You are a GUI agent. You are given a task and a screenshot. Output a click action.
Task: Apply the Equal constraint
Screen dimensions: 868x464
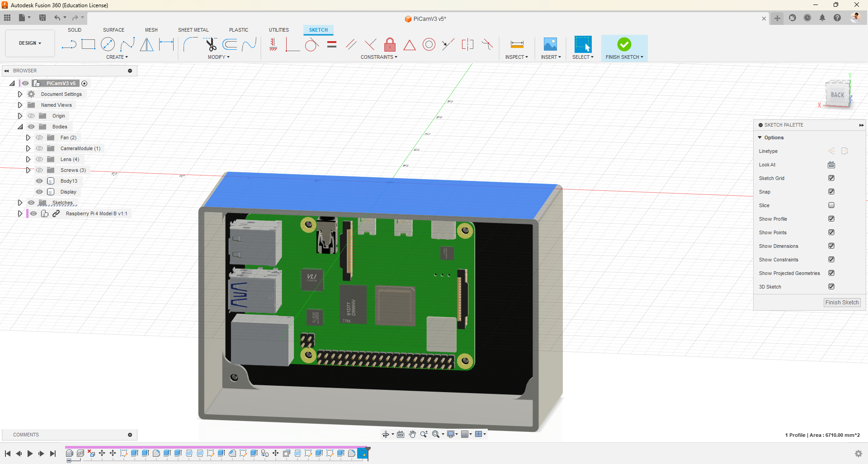[332, 44]
